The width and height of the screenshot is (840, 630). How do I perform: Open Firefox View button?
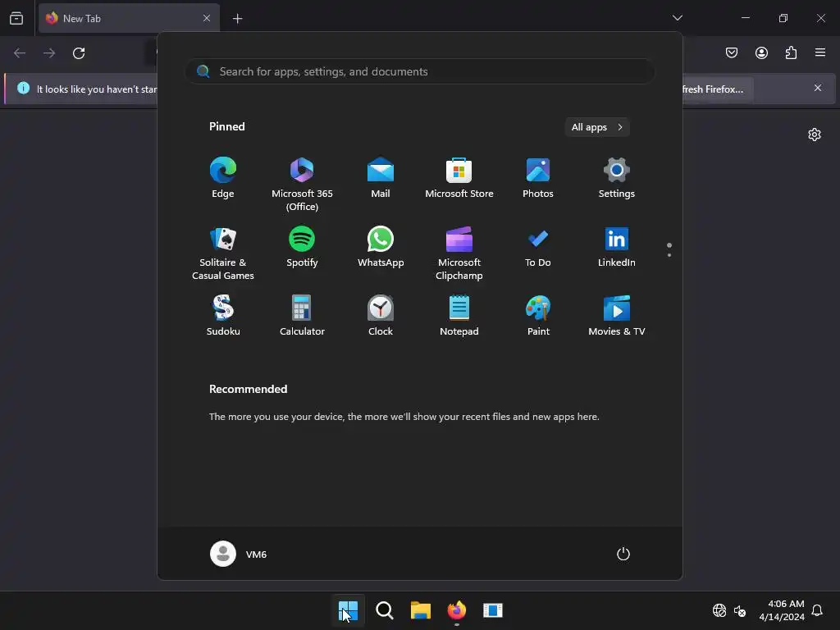16,19
